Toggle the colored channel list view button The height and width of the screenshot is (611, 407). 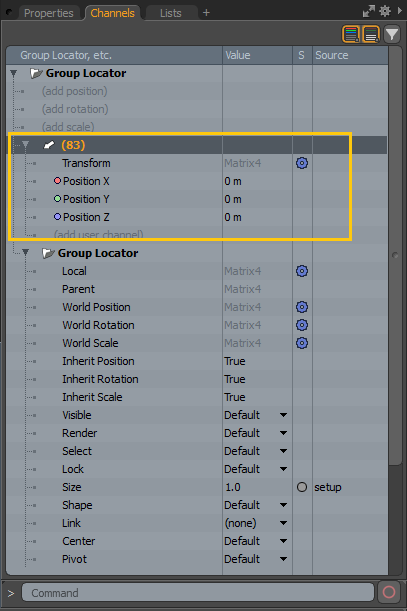tap(351, 34)
